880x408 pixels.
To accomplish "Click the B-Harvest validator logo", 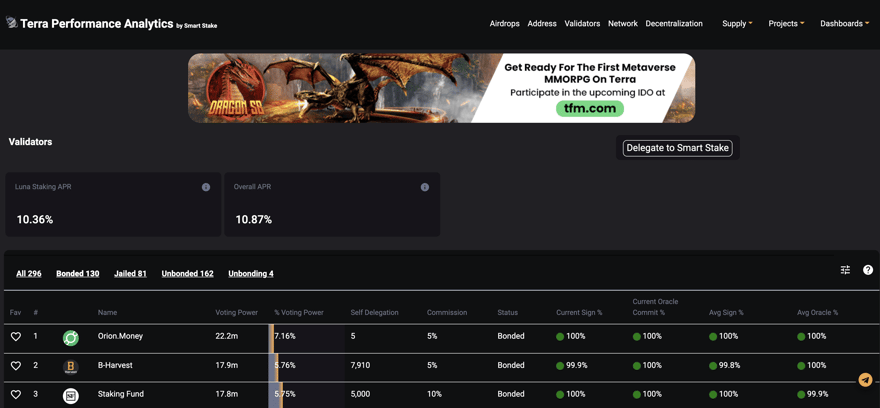I will pos(71,367).
